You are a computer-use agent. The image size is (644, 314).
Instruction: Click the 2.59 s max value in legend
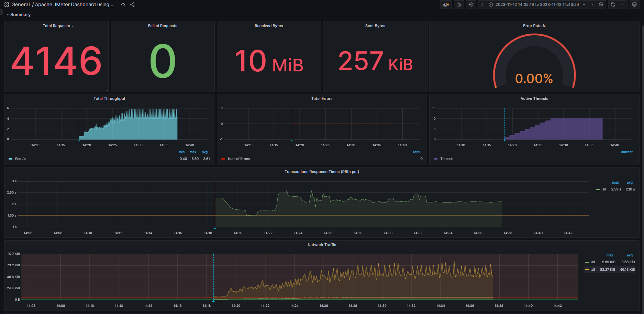click(616, 189)
